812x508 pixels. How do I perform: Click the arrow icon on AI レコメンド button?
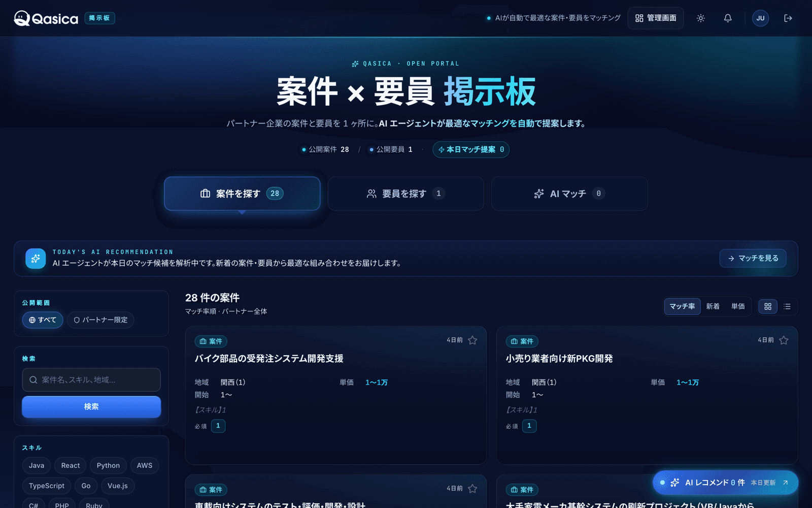[x=785, y=483]
